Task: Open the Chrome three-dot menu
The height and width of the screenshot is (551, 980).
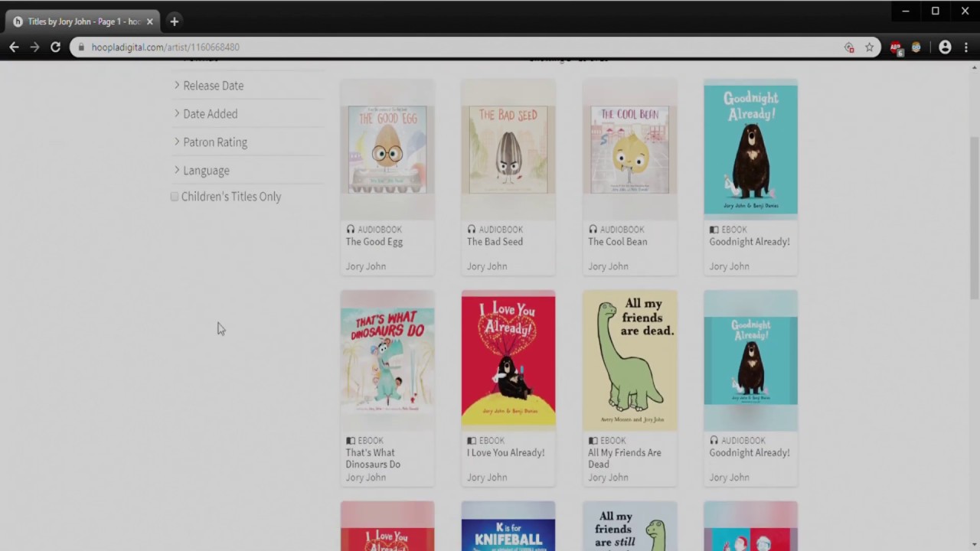Action: (966, 47)
